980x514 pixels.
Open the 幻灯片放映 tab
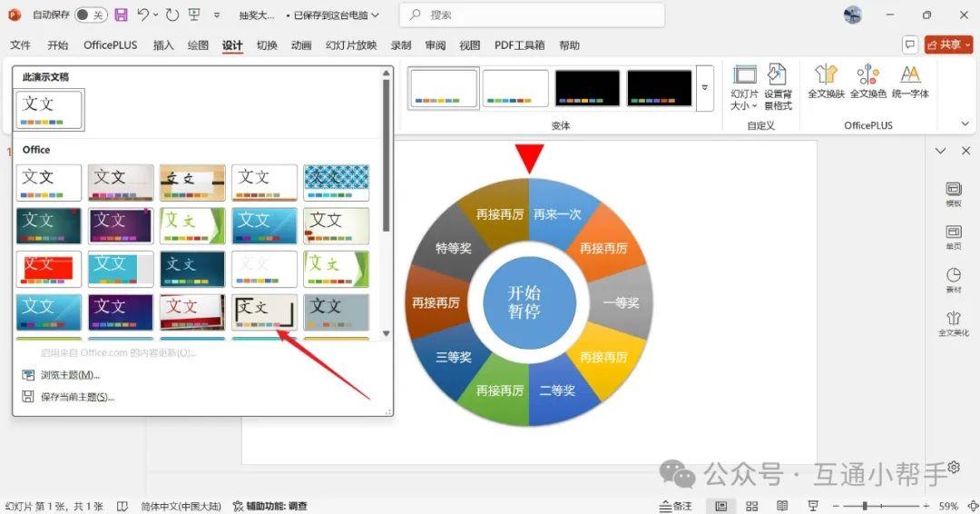[351, 45]
